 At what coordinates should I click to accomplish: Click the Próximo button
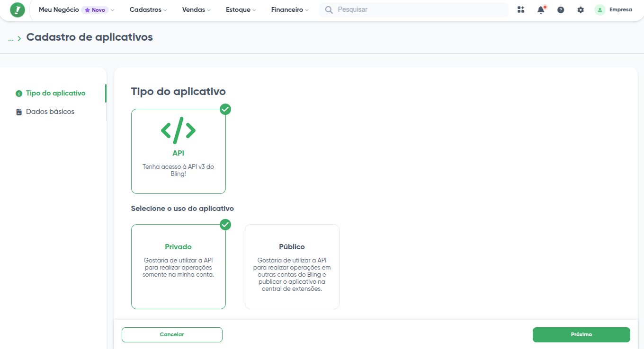pos(581,335)
